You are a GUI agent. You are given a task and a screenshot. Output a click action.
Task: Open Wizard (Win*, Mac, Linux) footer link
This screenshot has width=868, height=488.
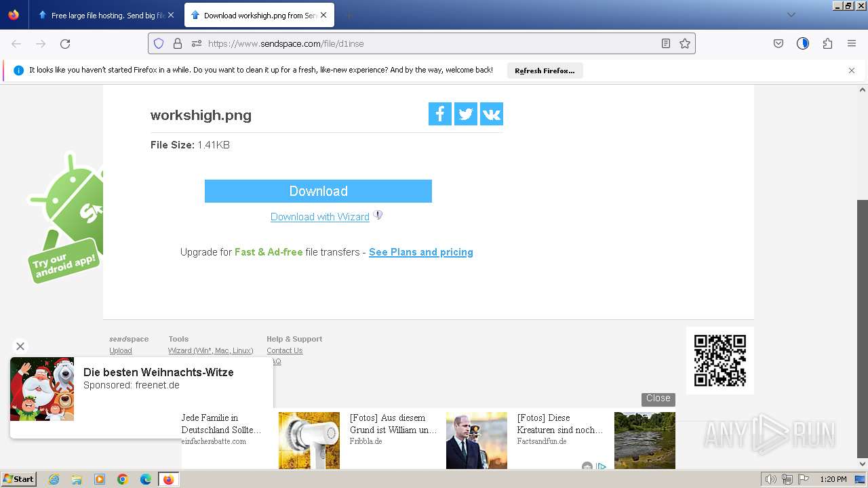[210, 350]
